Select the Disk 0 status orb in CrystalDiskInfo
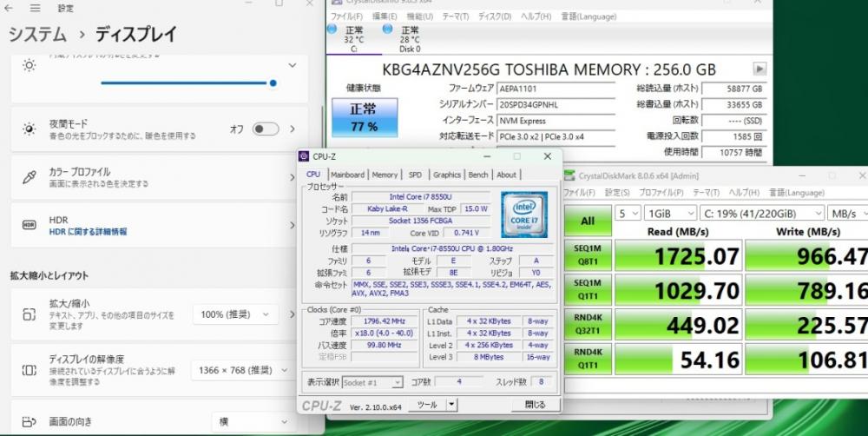Viewport: 868px width, 436px height. [387, 29]
